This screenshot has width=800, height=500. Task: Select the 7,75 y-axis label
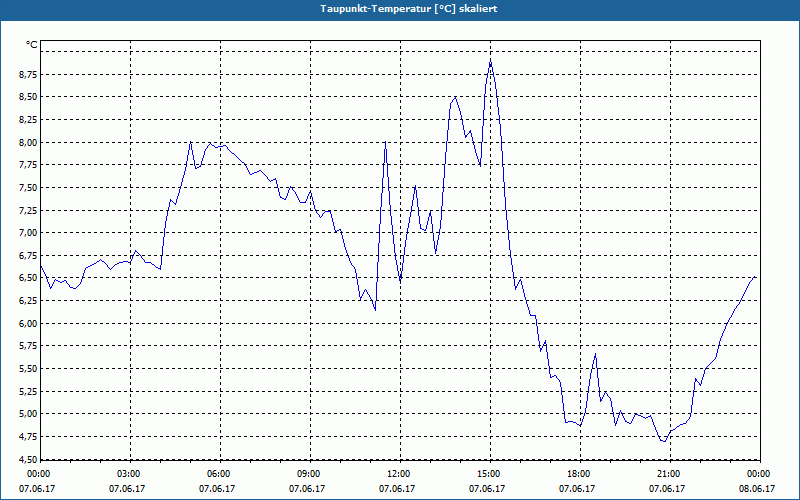(x=27, y=165)
